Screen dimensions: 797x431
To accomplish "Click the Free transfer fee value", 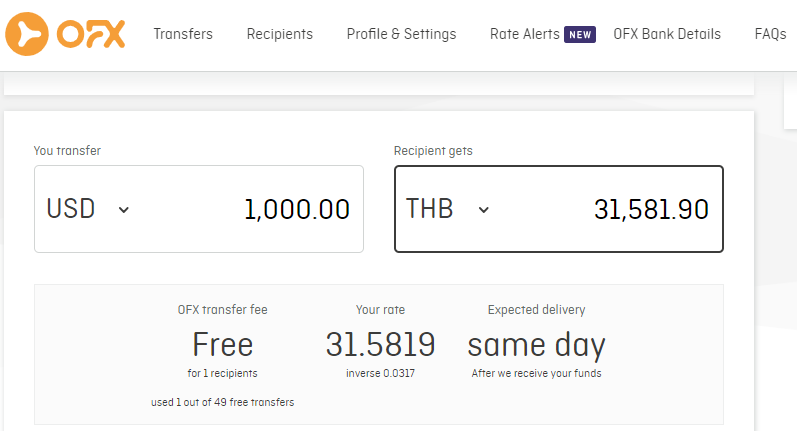I will point(222,345).
